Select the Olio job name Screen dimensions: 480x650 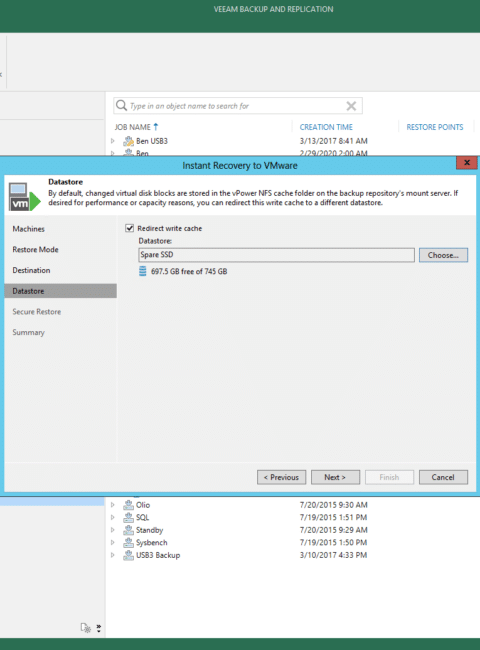point(143,505)
